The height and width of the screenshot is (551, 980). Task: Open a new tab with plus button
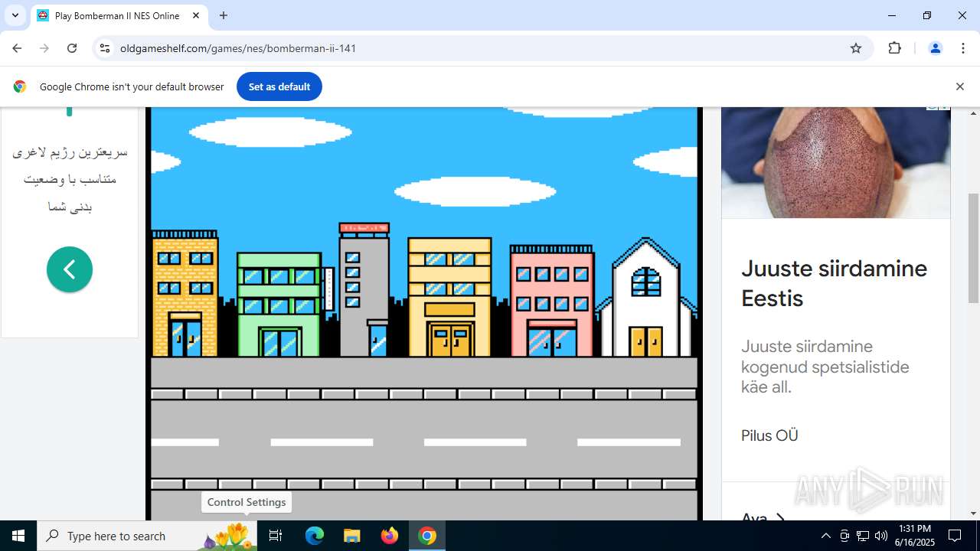pyautogui.click(x=224, y=15)
